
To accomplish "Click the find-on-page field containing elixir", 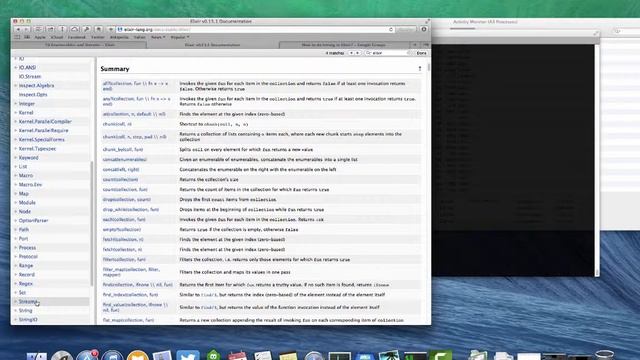I will point(388,53).
